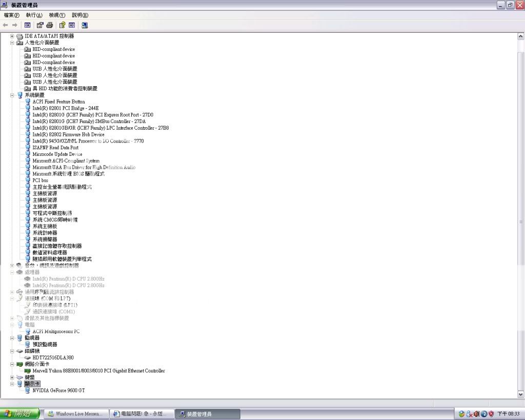This screenshot has height=420, width=525.
Task: Switch to Windows Live Messenger taskbar button
Action: click(75, 414)
